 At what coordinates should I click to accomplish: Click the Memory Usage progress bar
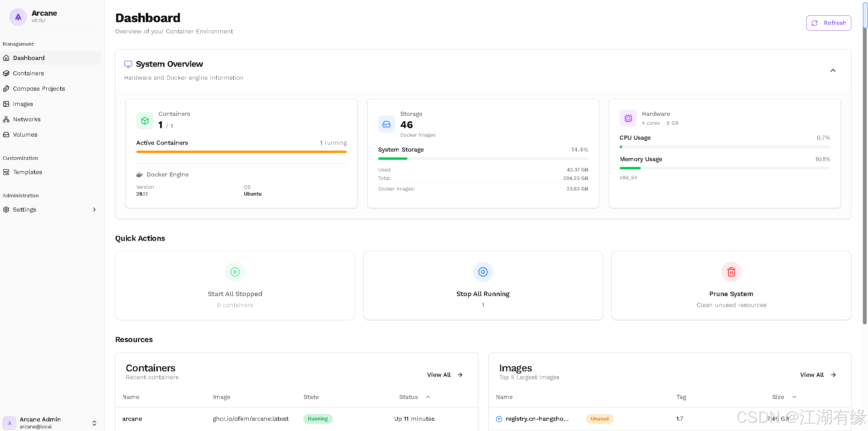coord(724,168)
